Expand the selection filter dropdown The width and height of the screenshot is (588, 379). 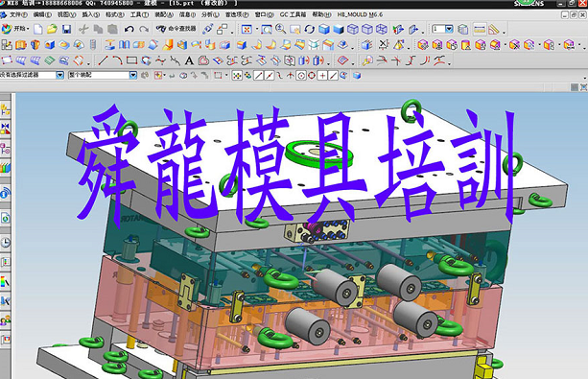[60, 75]
